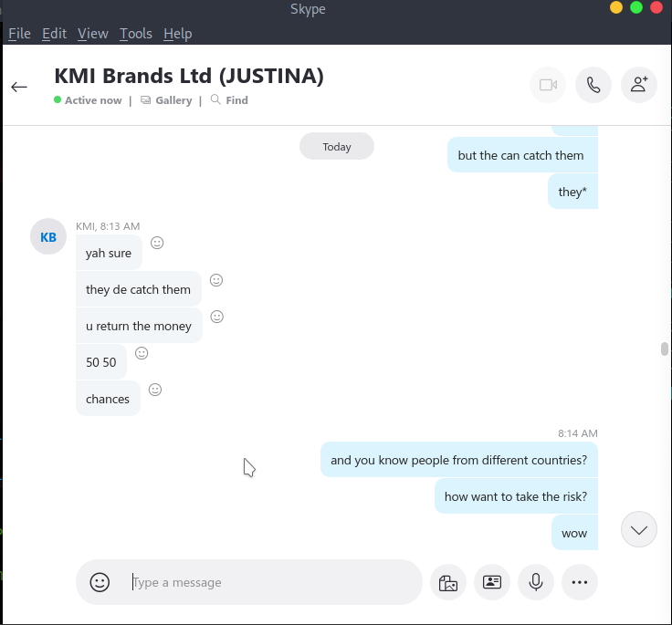
Task: Open the Tools menu
Action: pos(136,34)
